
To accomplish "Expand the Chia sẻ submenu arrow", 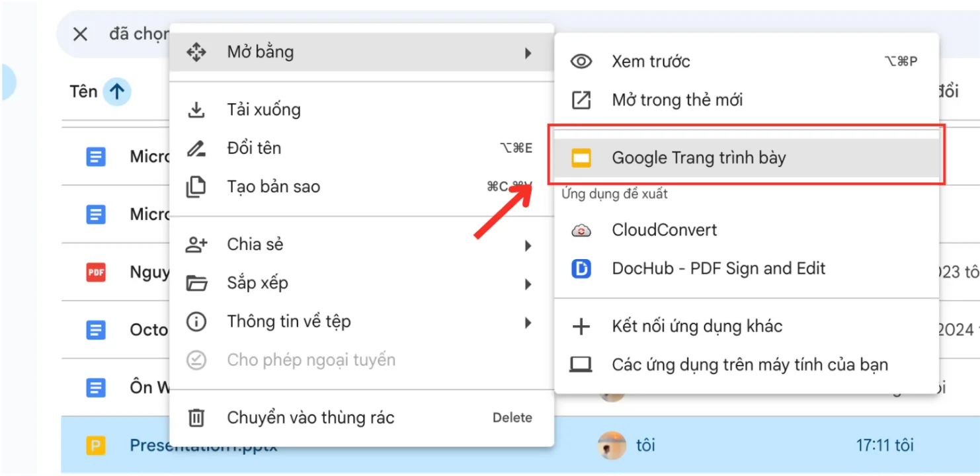I will [528, 246].
